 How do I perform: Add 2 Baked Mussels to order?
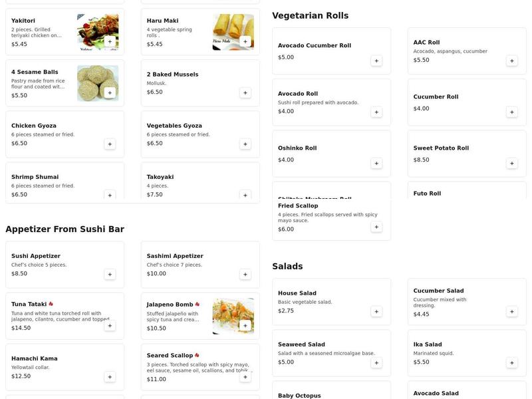pyautogui.click(x=245, y=92)
